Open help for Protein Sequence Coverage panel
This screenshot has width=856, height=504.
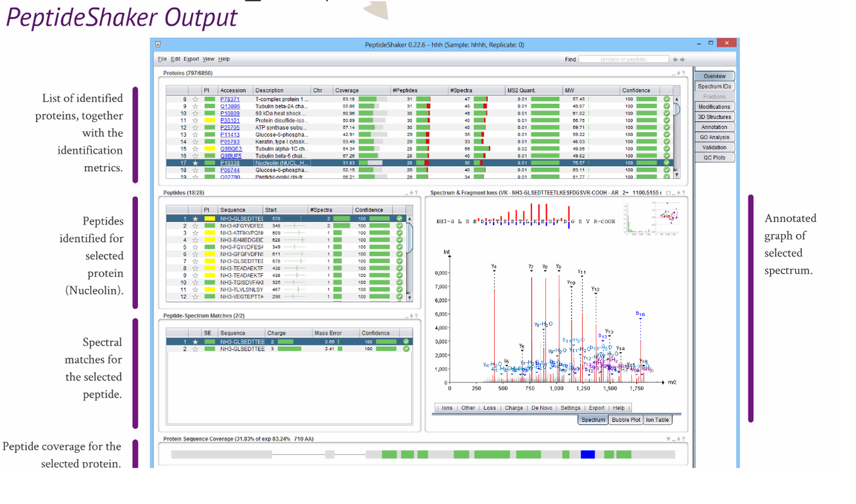point(683,439)
